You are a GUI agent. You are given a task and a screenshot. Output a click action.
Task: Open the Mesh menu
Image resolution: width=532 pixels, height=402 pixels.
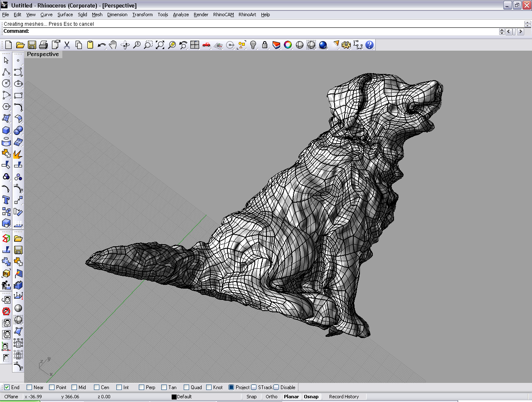(x=97, y=15)
